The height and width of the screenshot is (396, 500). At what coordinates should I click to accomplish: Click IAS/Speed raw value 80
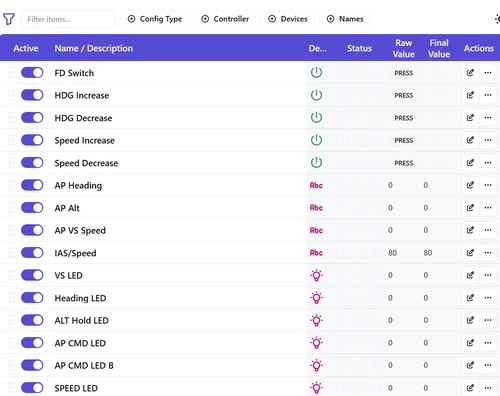point(392,253)
